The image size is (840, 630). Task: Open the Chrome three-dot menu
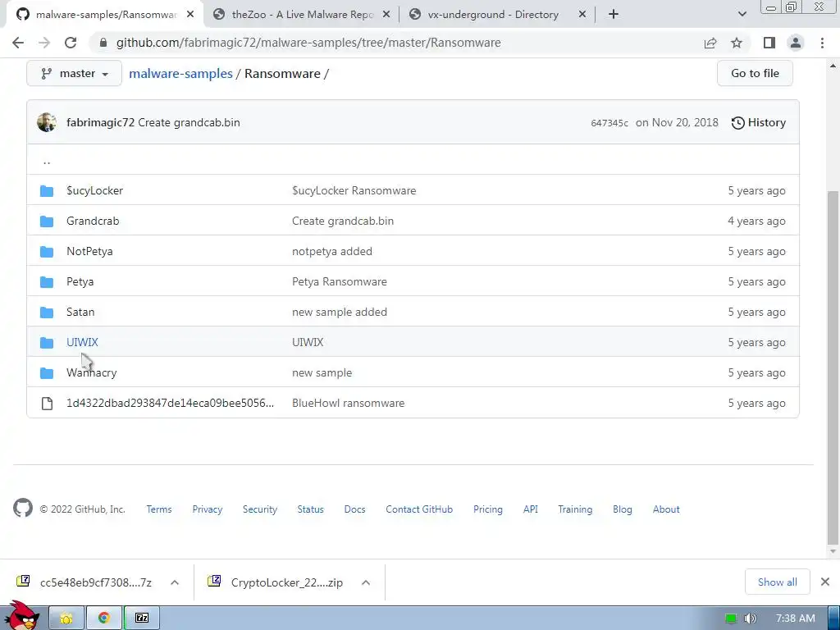pyautogui.click(x=822, y=43)
